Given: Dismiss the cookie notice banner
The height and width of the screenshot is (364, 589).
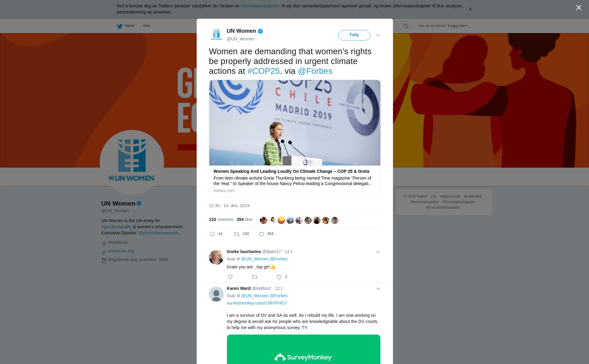Looking at the screenshot, I should click(x=470, y=9).
